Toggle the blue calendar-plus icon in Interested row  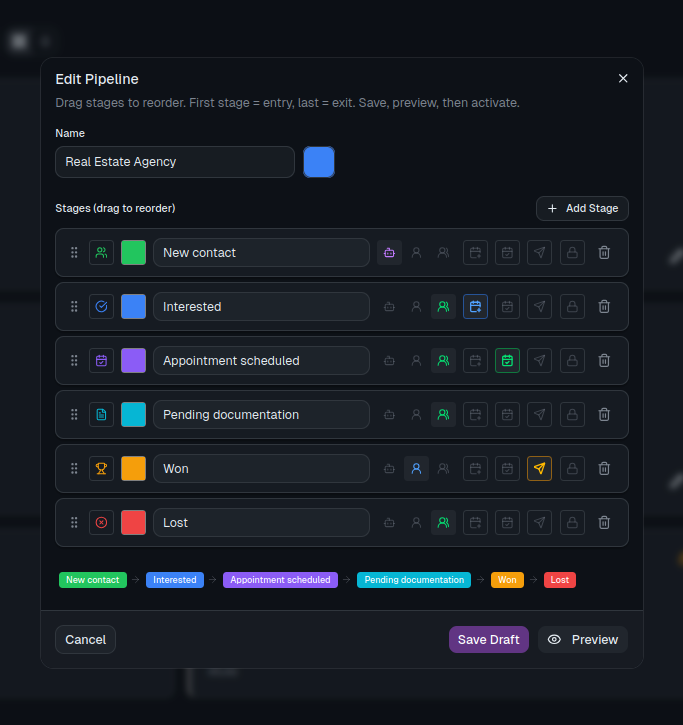click(x=475, y=307)
